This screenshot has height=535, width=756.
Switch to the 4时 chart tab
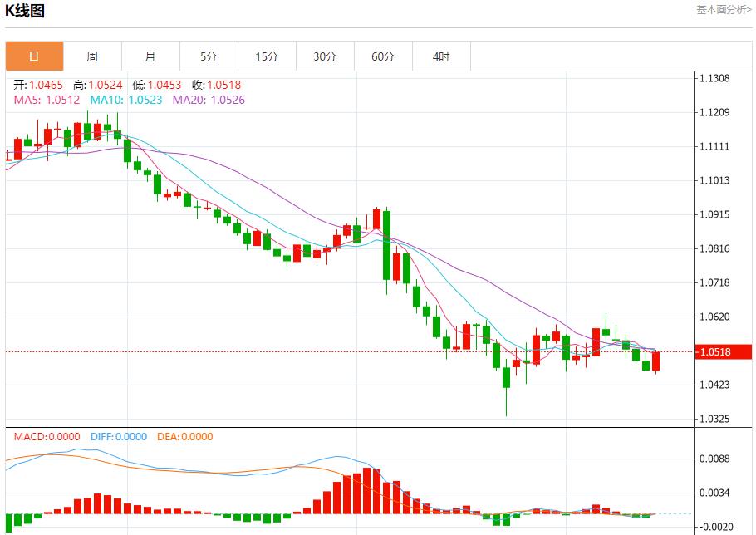[441, 56]
